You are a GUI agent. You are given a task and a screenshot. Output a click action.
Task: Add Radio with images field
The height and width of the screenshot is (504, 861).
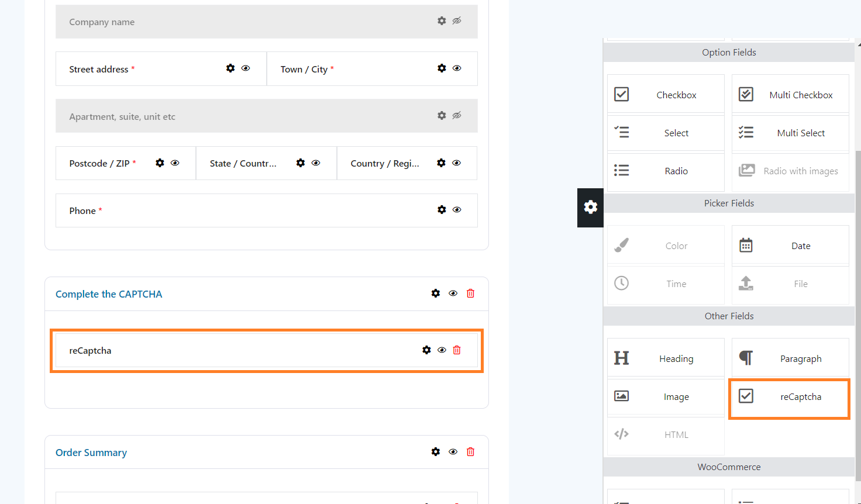pos(790,171)
